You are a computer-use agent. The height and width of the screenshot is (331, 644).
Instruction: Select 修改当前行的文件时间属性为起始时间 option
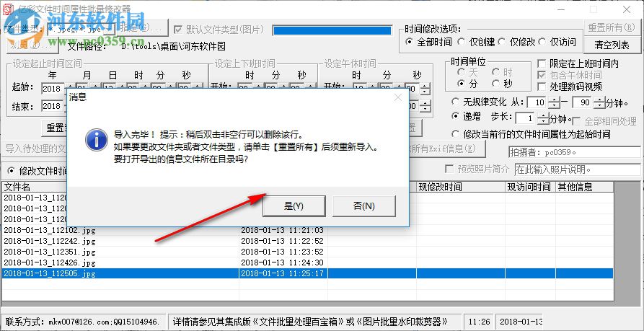pos(531,134)
